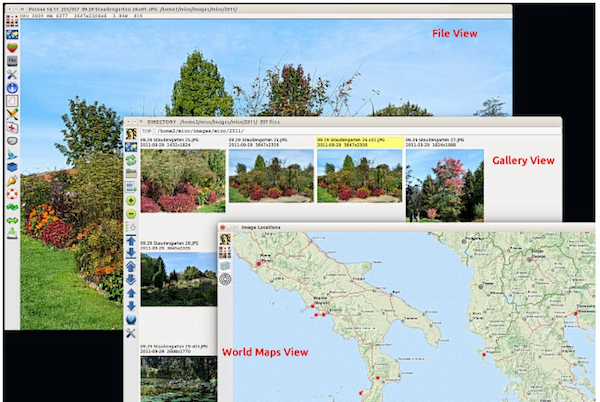Click the red marker near Thessaloniki on map
600x402 pixels.
pos(576,314)
